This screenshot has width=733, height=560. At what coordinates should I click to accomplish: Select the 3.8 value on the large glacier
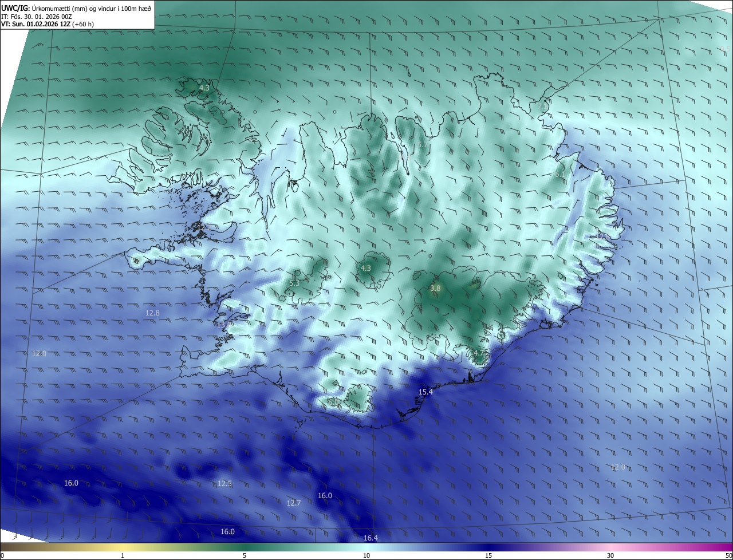coord(435,289)
